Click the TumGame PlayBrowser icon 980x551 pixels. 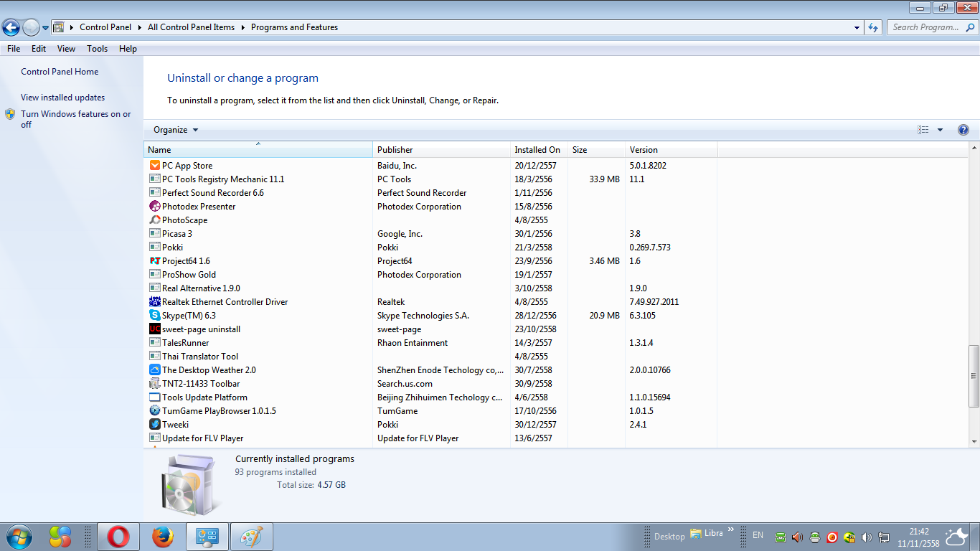154,411
